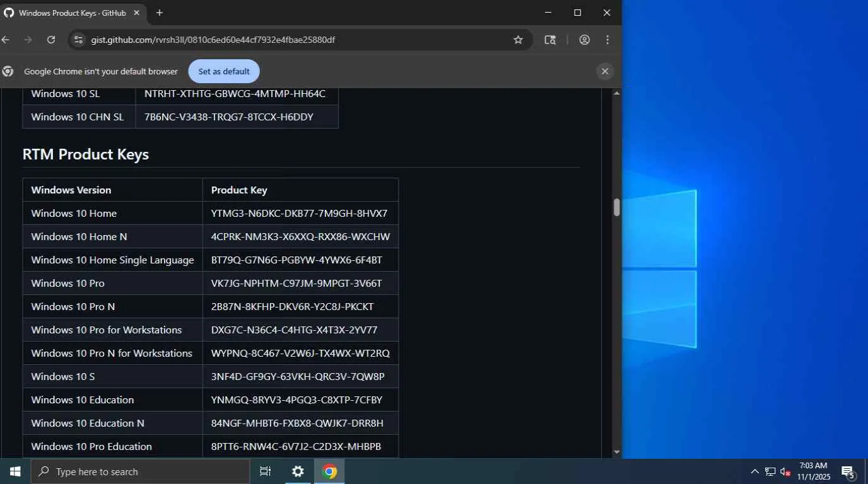The height and width of the screenshot is (484, 868).
Task: View site information icon beside the URL
Action: pos(78,40)
